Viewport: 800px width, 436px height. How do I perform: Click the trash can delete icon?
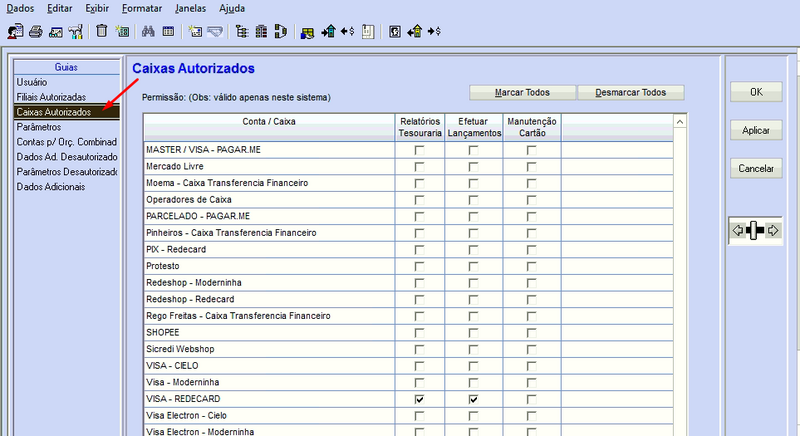tap(102, 31)
